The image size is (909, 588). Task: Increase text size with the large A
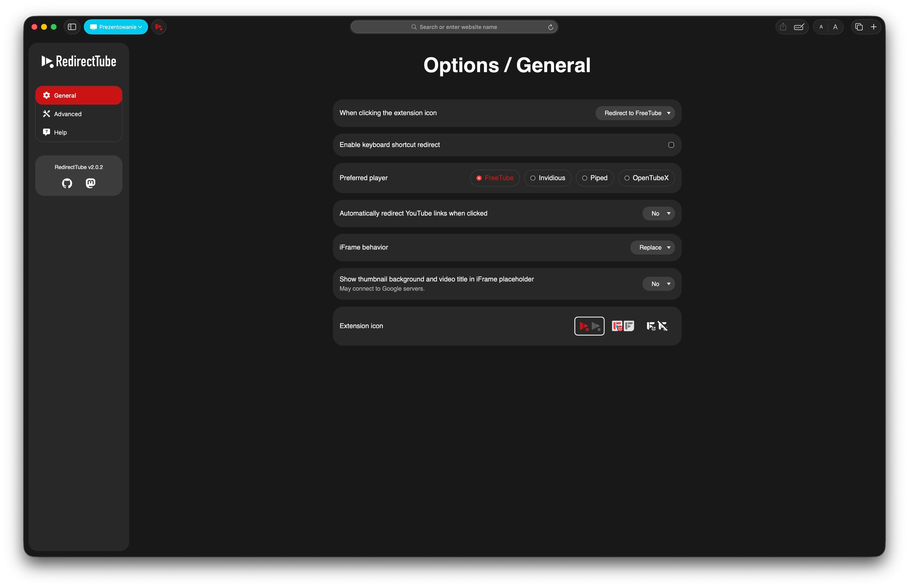(835, 27)
